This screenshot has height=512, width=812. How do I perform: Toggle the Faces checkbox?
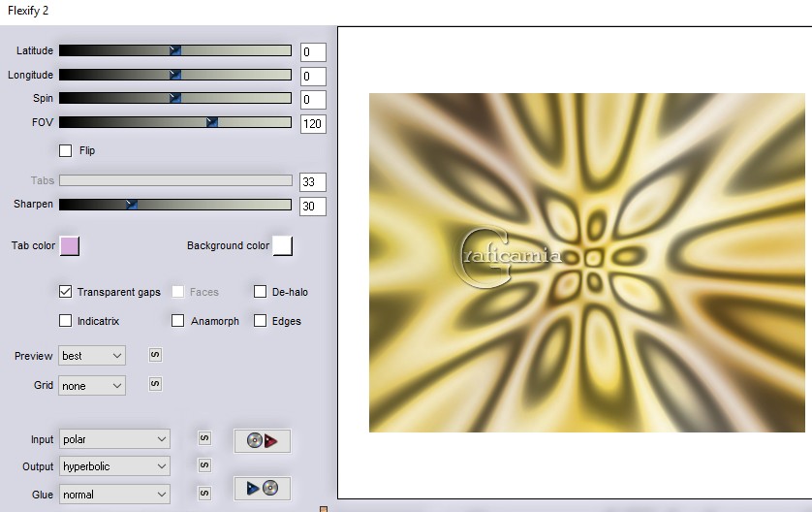click(177, 292)
